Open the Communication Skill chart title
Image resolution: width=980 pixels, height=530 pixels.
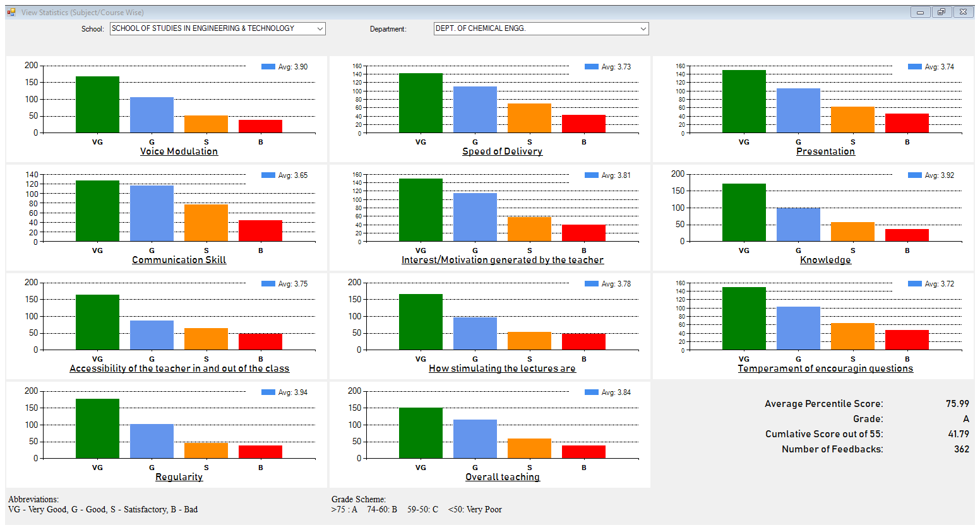pyautogui.click(x=179, y=260)
